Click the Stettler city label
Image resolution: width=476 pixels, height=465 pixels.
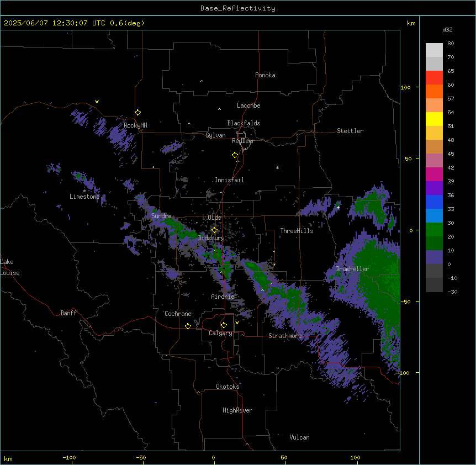click(350, 131)
